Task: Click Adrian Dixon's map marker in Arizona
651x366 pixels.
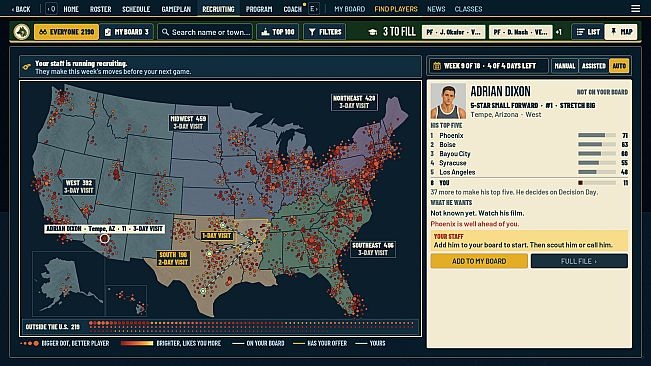Action: (x=104, y=239)
